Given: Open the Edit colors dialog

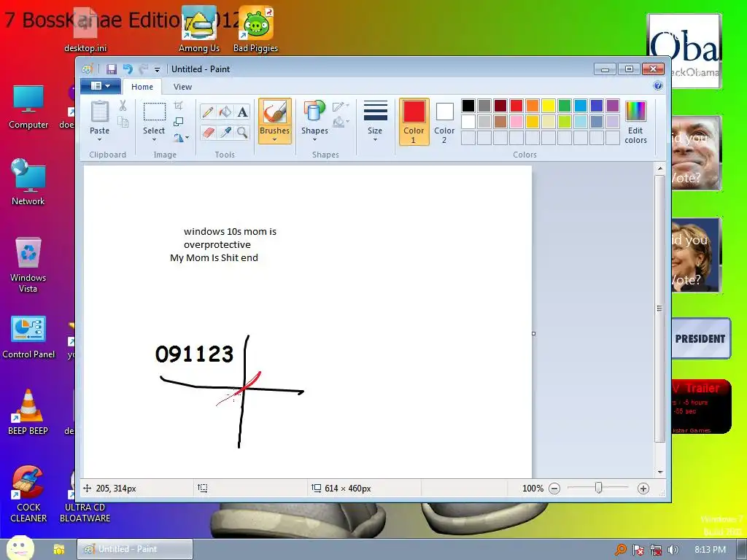Looking at the screenshot, I should tap(635, 122).
